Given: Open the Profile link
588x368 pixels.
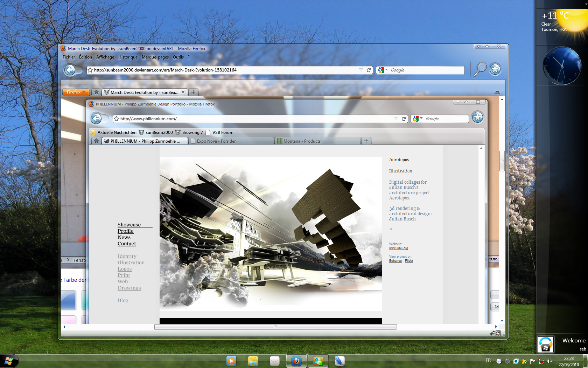Looking at the screenshot, I should 126,231.
